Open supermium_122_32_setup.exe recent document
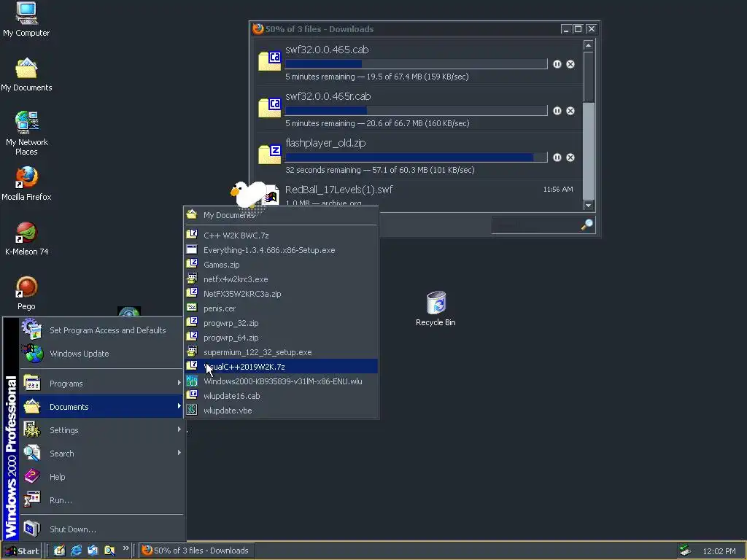This screenshot has height=560, width=747. 281,352
